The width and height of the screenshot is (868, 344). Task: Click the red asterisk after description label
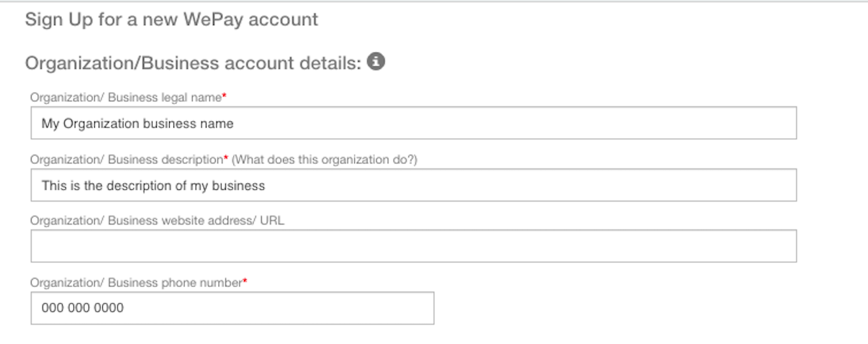(226, 158)
